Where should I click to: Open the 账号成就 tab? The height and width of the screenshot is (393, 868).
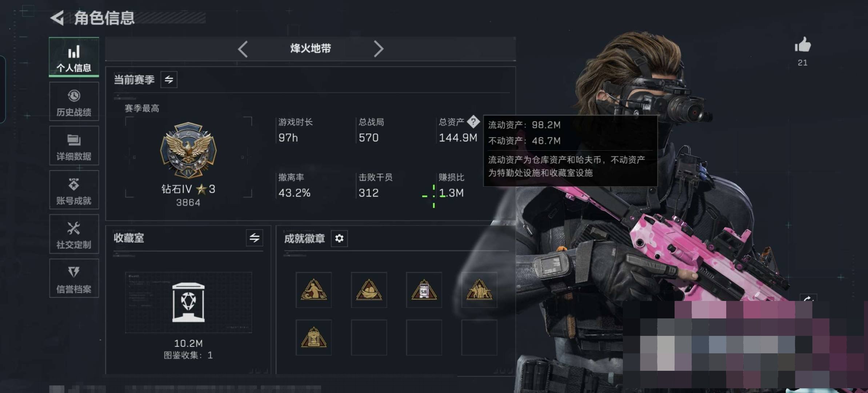pyautogui.click(x=74, y=190)
